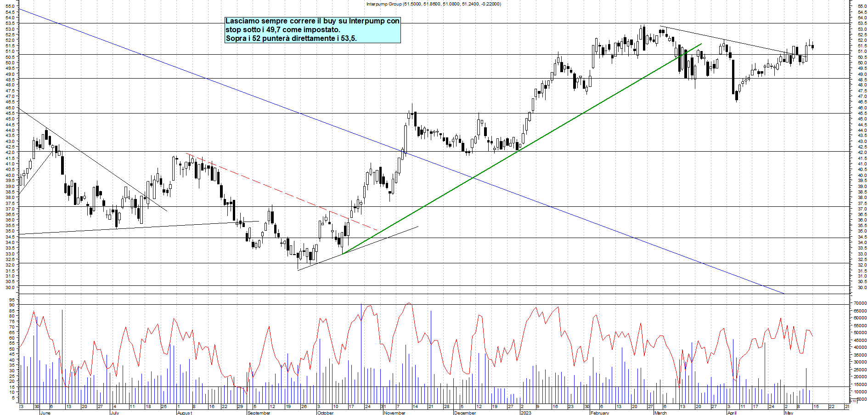Image resolution: width=868 pixels, height=415 pixels.
Task: Click 55000 on the volume scale
Action: coord(860,325)
